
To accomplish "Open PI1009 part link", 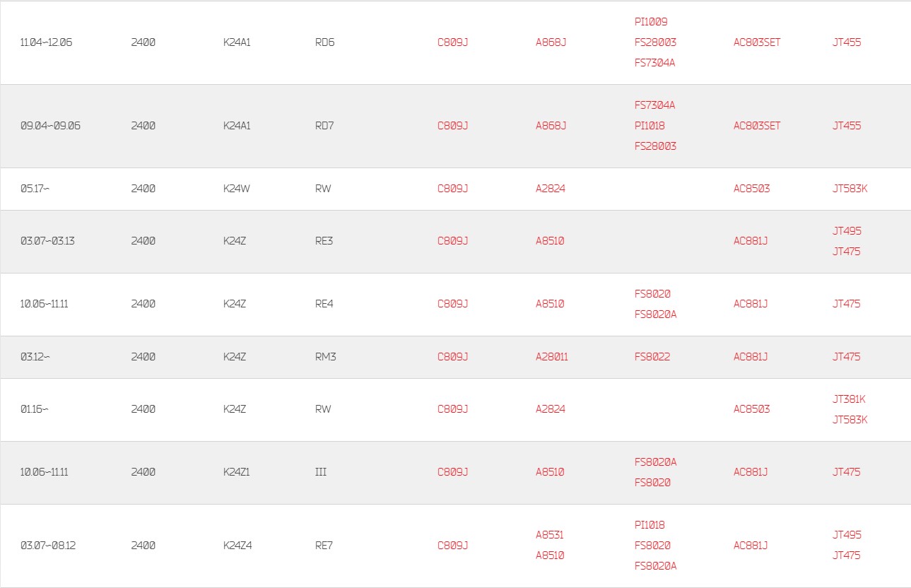I will pyautogui.click(x=651, y=22).
